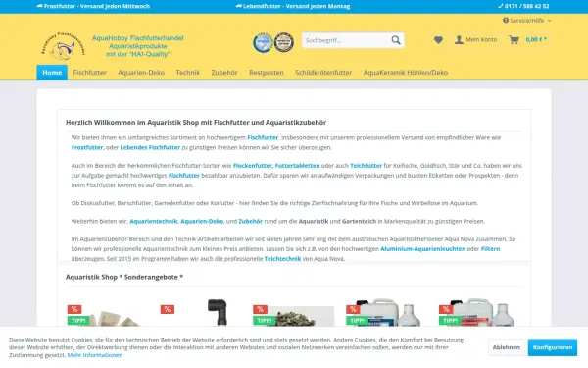Open the Fischfutter menu
588x368 pixels.
89,73
